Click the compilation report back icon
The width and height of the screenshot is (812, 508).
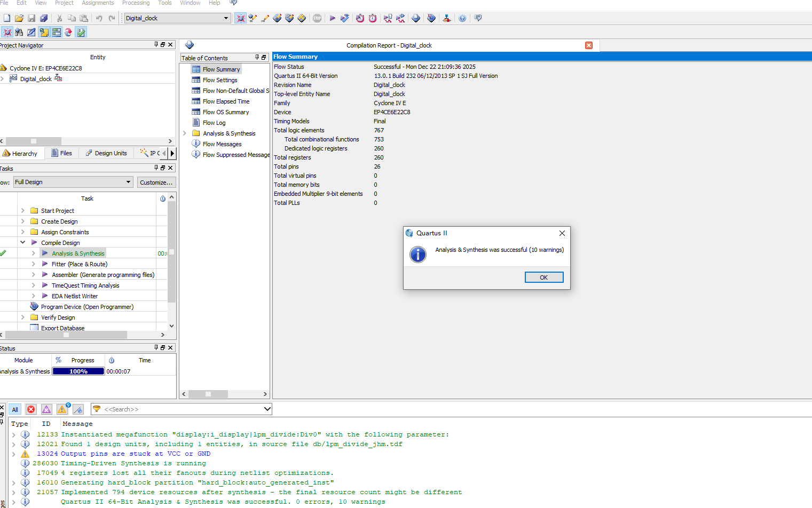pyautogui.click(x=190, y=45)
